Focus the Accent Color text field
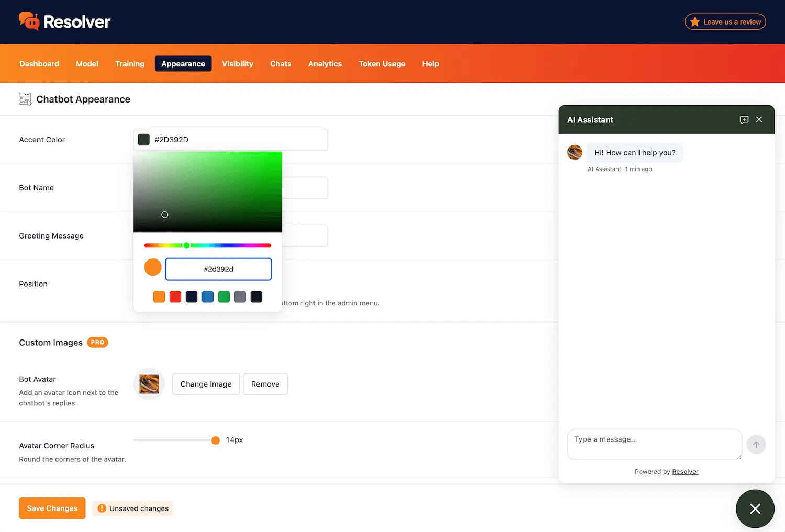 coord(231,140)
